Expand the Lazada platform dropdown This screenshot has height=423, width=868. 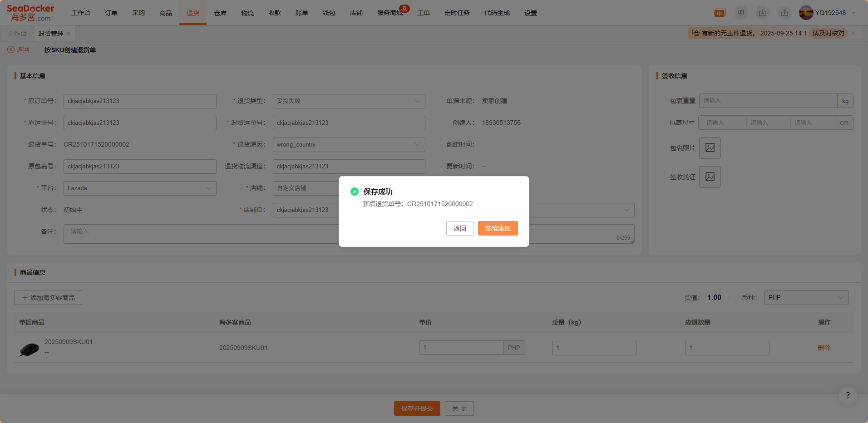140,188
